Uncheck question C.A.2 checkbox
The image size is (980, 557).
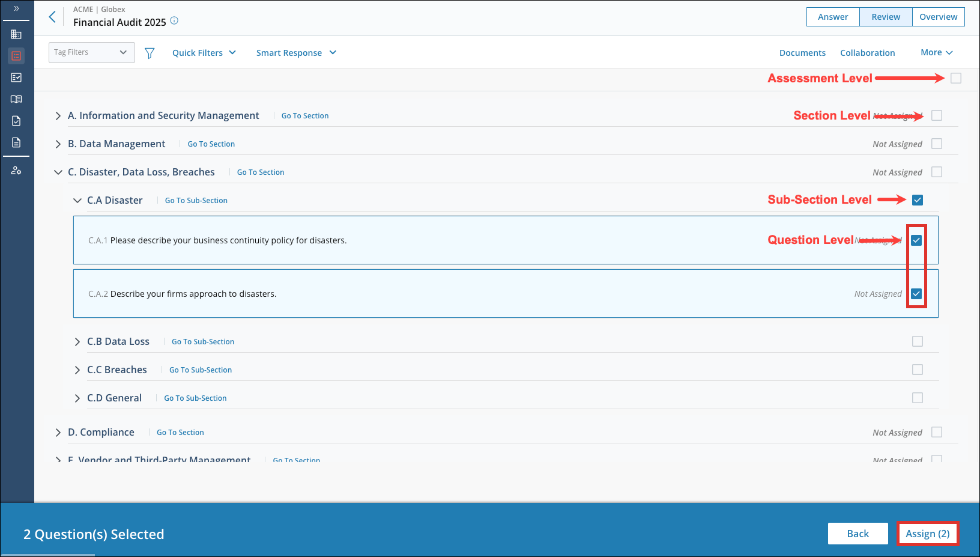coord(916,294)
